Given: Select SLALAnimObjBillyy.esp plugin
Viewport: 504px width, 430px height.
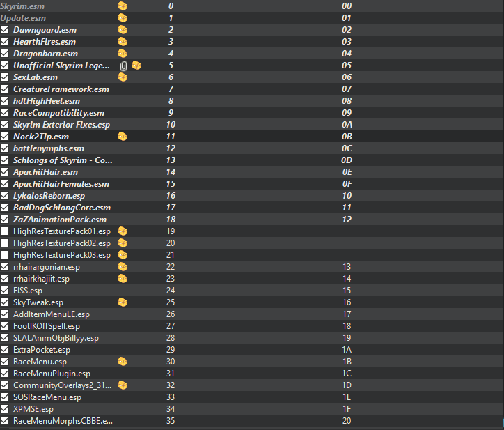Looking at the screenshot, I should coord(56,338).
